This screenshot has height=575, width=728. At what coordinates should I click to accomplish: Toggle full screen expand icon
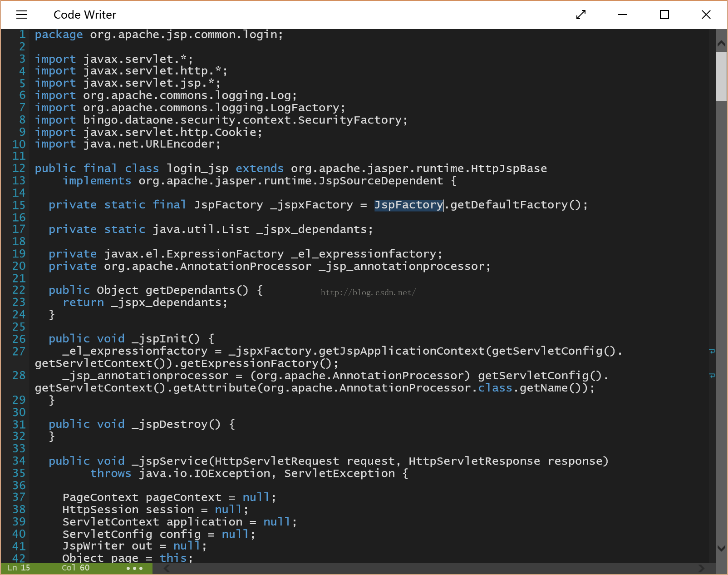click(x=581, y=15)
